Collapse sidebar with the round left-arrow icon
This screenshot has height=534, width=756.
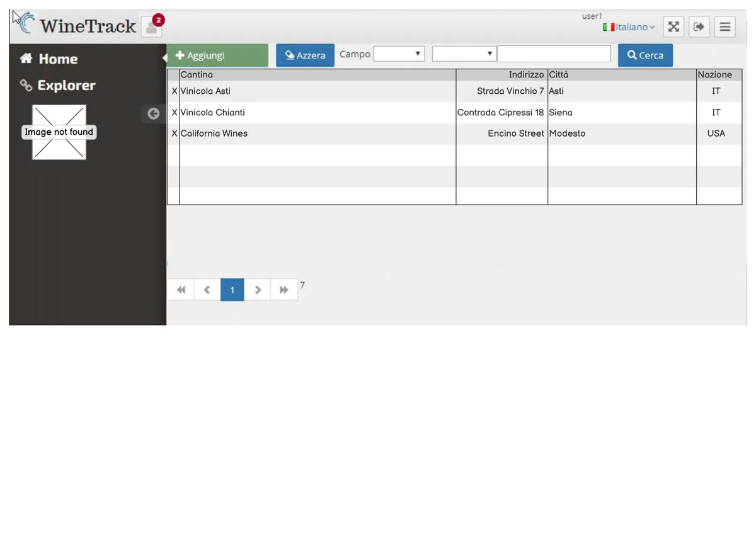(x=153, y=113)
